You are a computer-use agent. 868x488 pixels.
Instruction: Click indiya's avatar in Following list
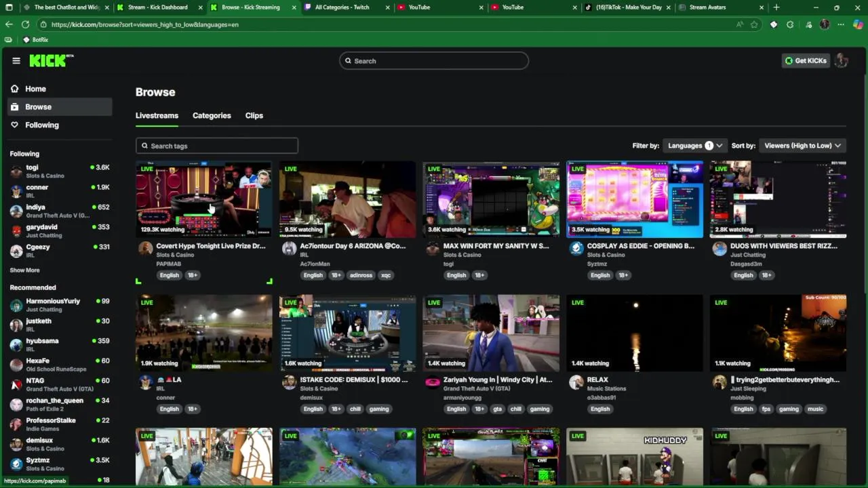coord(16,211)
